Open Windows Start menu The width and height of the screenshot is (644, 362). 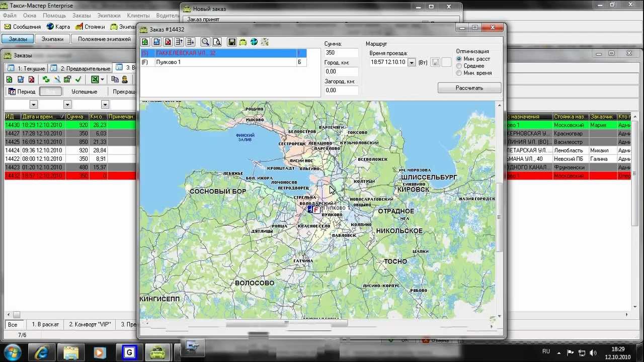[x=12, y=352]
